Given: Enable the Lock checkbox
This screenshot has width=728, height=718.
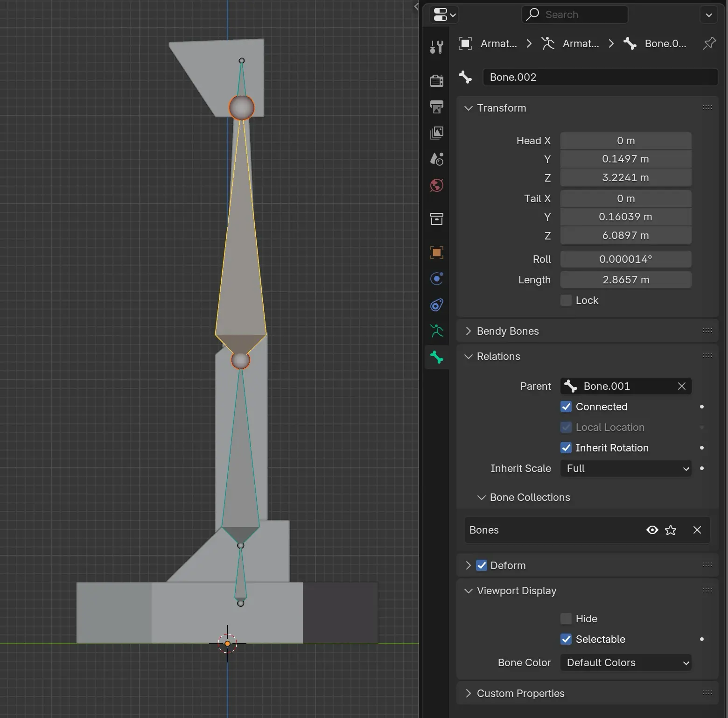Looking at the screenshot, I should point(566,300).
